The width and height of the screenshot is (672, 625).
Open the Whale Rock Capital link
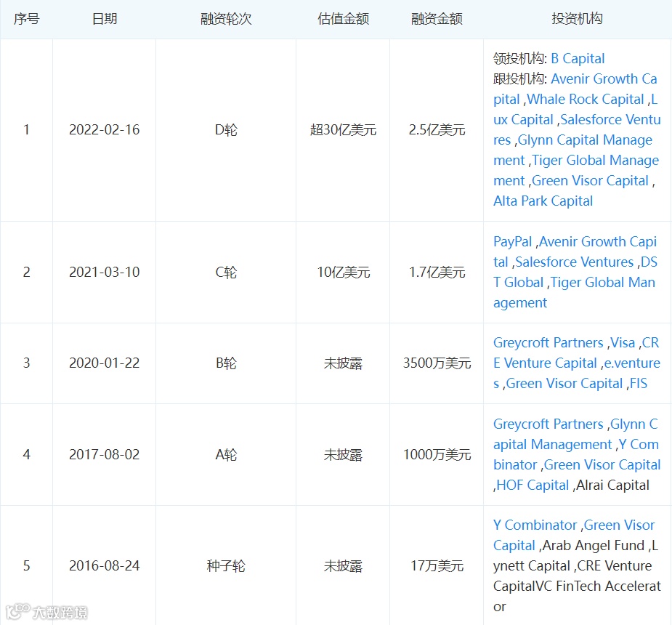[586, 99]
